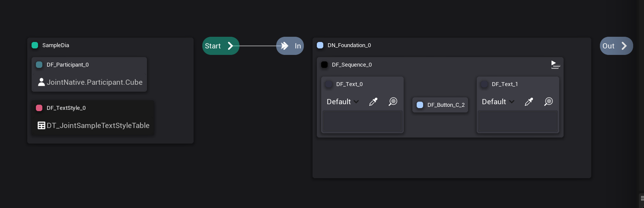Viewport: 644px width, 208px height.
Task: Click the magnifier icon in DF_Text_0
Action: point(392,102)
